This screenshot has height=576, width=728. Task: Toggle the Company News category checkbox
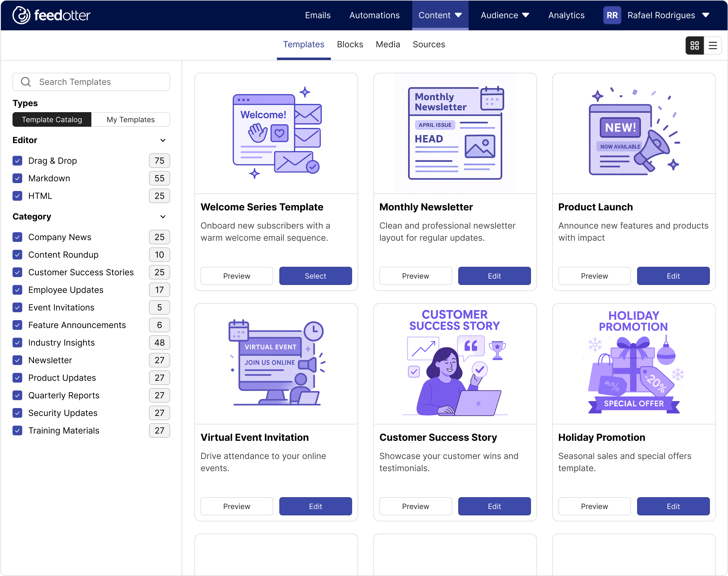point(18,237)
